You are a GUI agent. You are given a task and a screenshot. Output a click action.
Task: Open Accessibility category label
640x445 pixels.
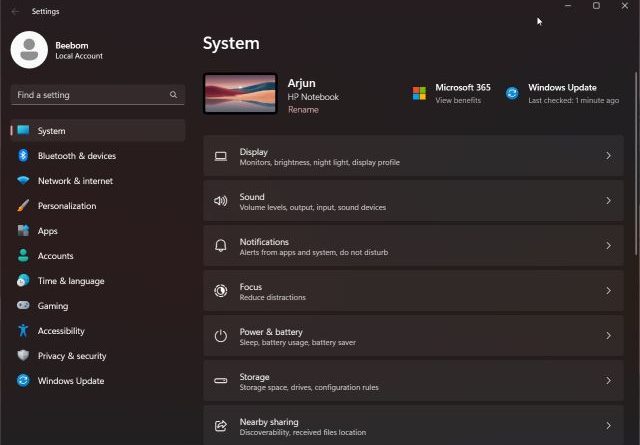[61, 331]
